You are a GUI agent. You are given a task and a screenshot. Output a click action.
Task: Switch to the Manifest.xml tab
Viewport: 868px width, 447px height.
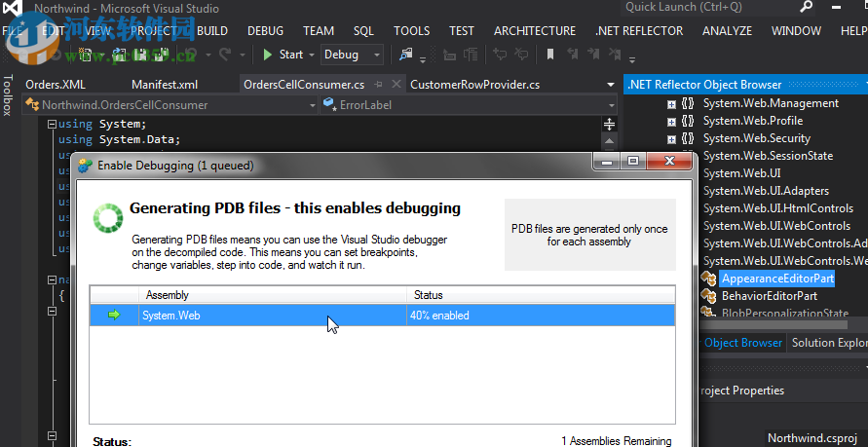tap(165, 85)
